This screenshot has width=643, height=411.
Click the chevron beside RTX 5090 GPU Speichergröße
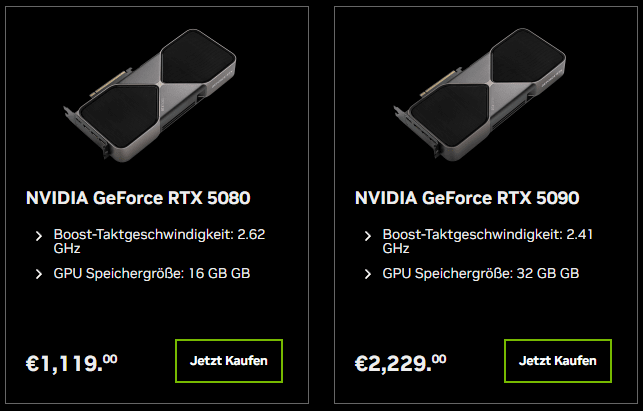pos(370,272)
